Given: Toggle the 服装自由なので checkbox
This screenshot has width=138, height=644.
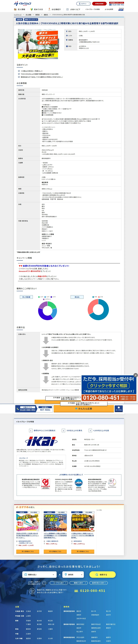Looking at the screenshot, I should 19,77.
